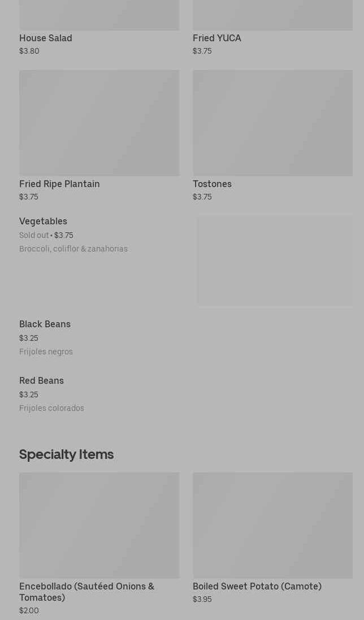Select the Encebollado (Sautéed Onions & Tomatoes) title

tap(86, 592)
